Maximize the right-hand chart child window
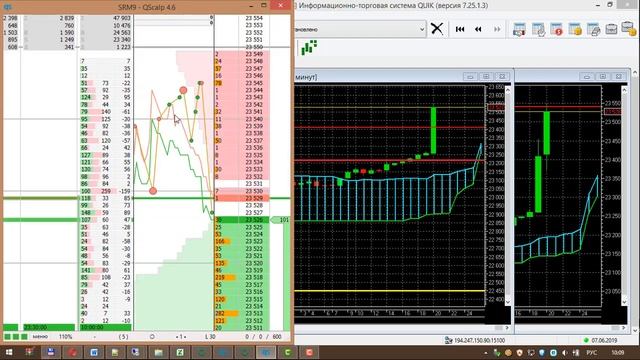640x360 pixels. [602, 76]
